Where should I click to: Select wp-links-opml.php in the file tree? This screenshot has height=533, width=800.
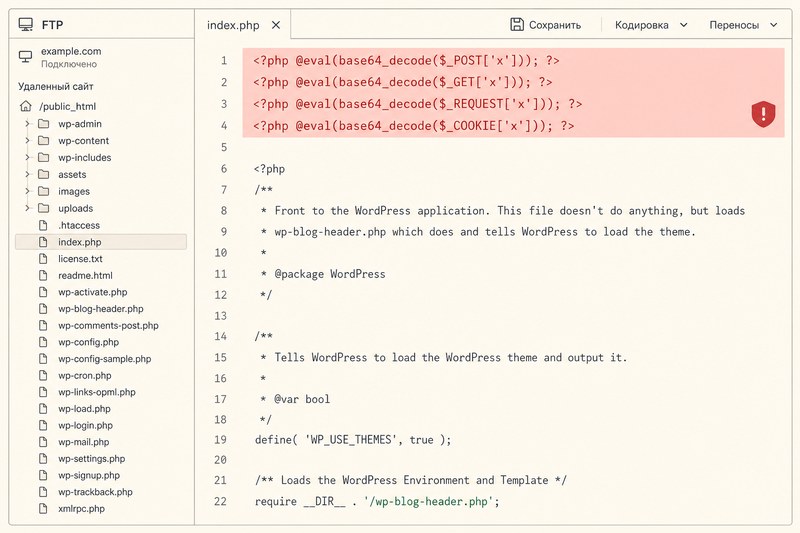97,392
